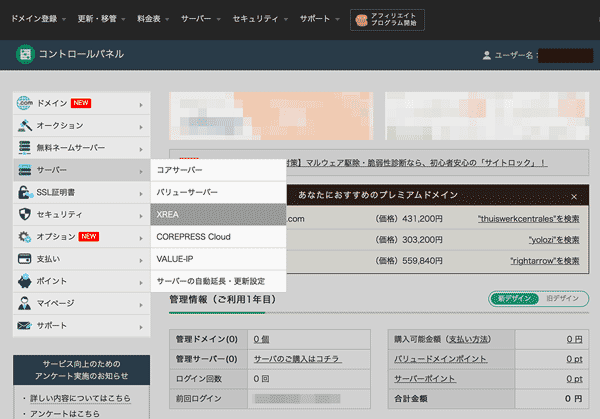This screenshot has height=419, width=600.
Task: Expand the サポート sidebar arrow
Action: (x=141, y=327)
